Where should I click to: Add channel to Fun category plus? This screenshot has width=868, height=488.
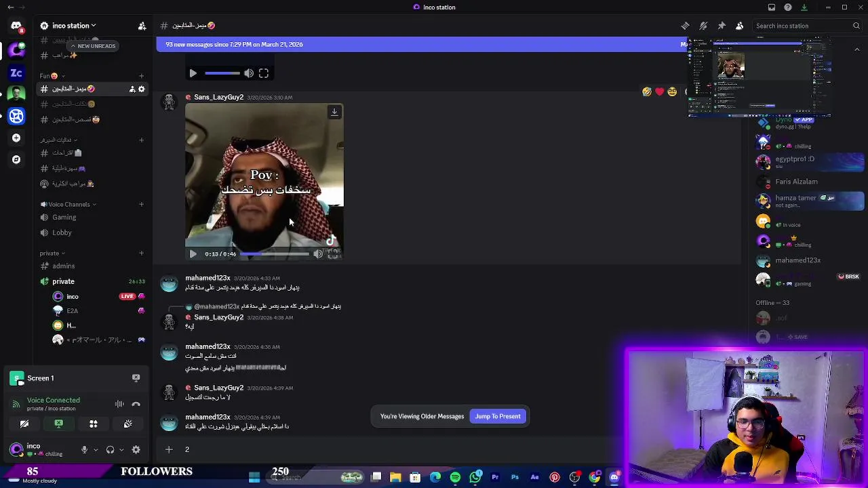[141, 76]
